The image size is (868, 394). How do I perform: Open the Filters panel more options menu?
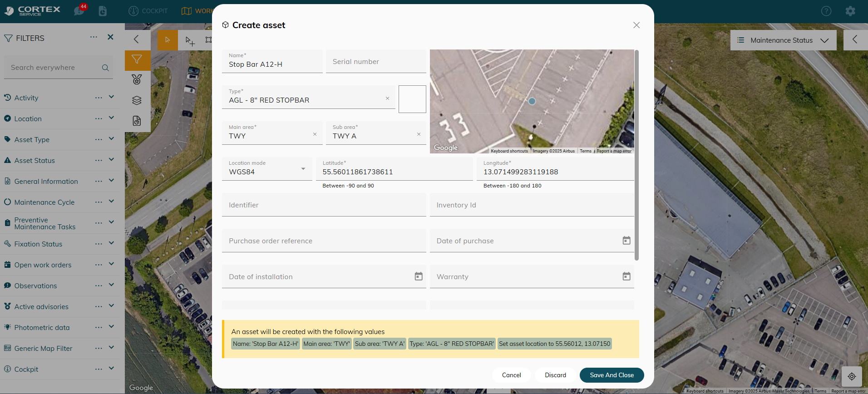point(94,37)
